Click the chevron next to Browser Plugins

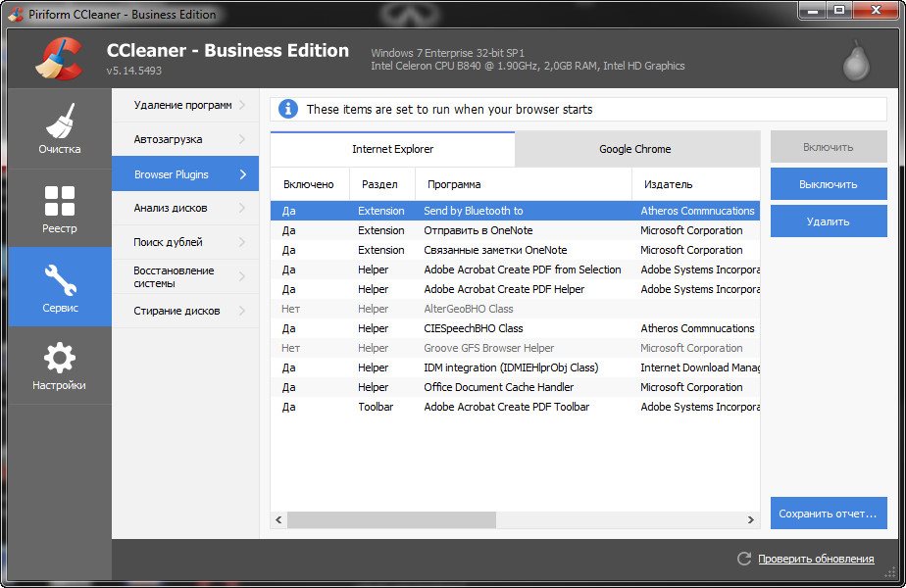pyautogui.click(x=243, y=173)
